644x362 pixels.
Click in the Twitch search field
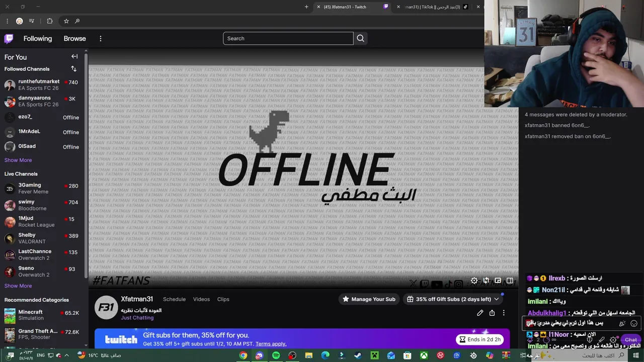coord(288,38)
